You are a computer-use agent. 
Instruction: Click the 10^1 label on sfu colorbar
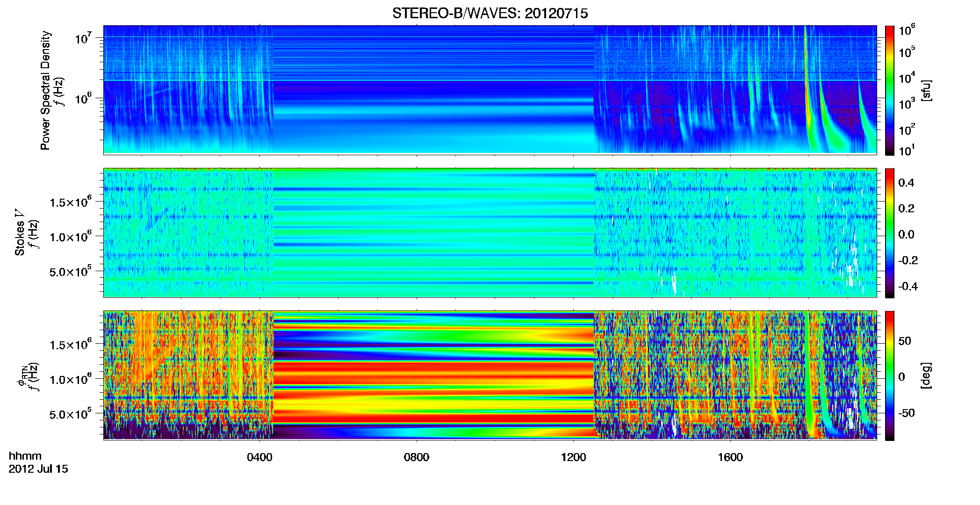point(907,150)
